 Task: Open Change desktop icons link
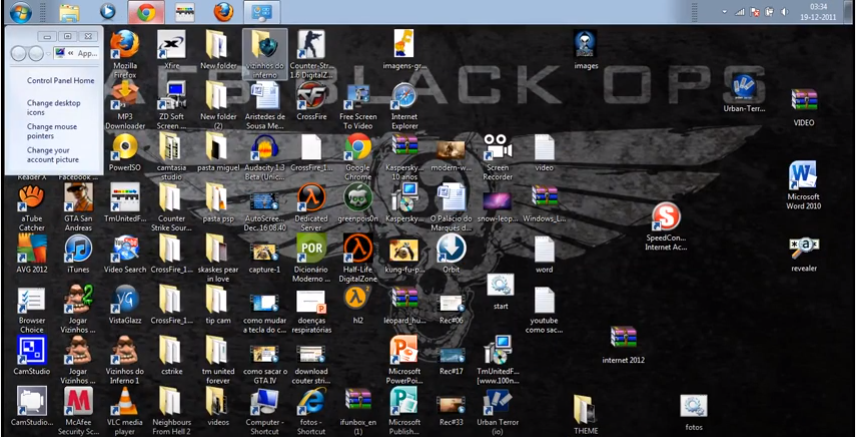54,108
